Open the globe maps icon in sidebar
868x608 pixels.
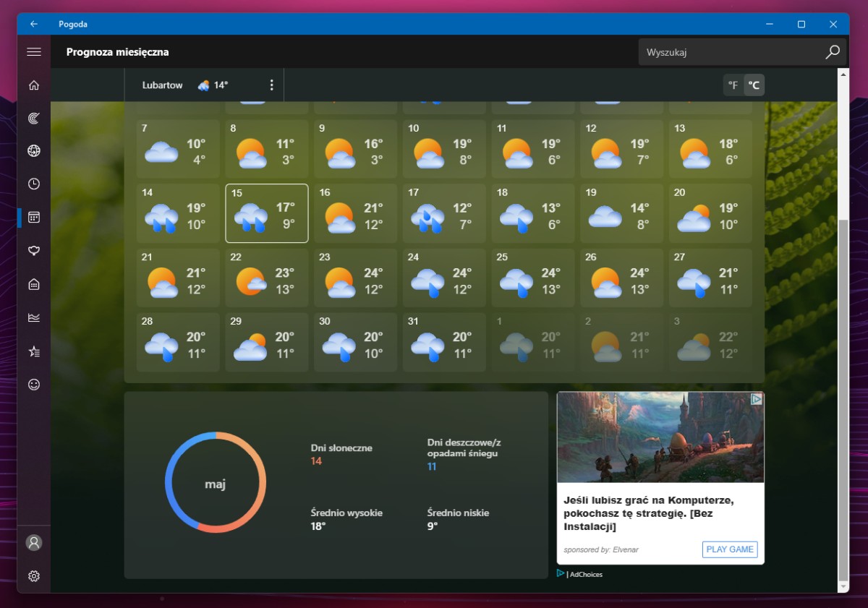[x=34, y=151]
